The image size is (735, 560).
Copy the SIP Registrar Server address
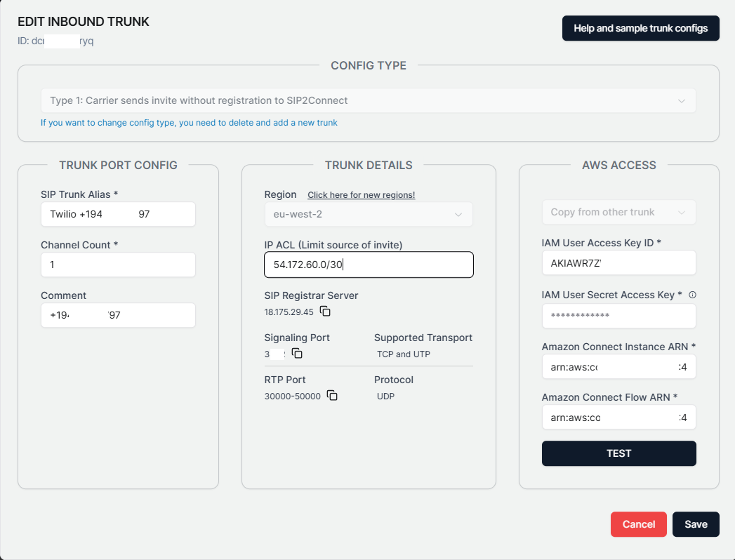(325, 311)
